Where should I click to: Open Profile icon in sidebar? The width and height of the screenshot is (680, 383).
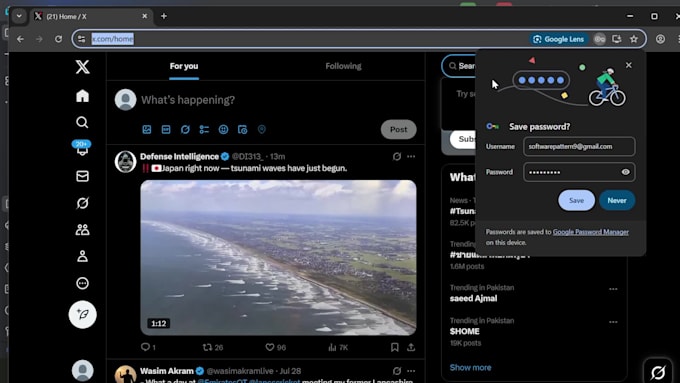[x=82, y=256]
